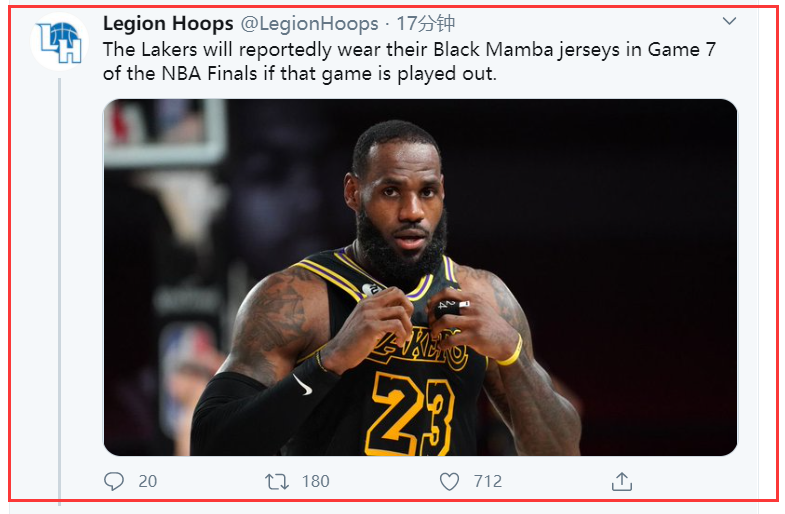The height and width of the screenshot is (514, 785).
Task: Click the blurred backboard in photo background
Action: [x=165, y=134]
